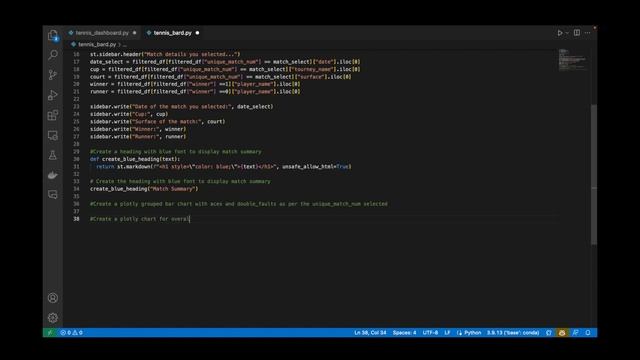
Task: Select the tennis_bard.py tab
Action: (172, 33)
